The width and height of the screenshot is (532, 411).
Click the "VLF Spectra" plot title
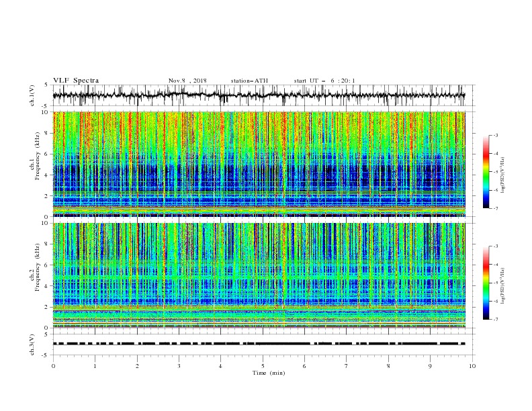(76, 81)
